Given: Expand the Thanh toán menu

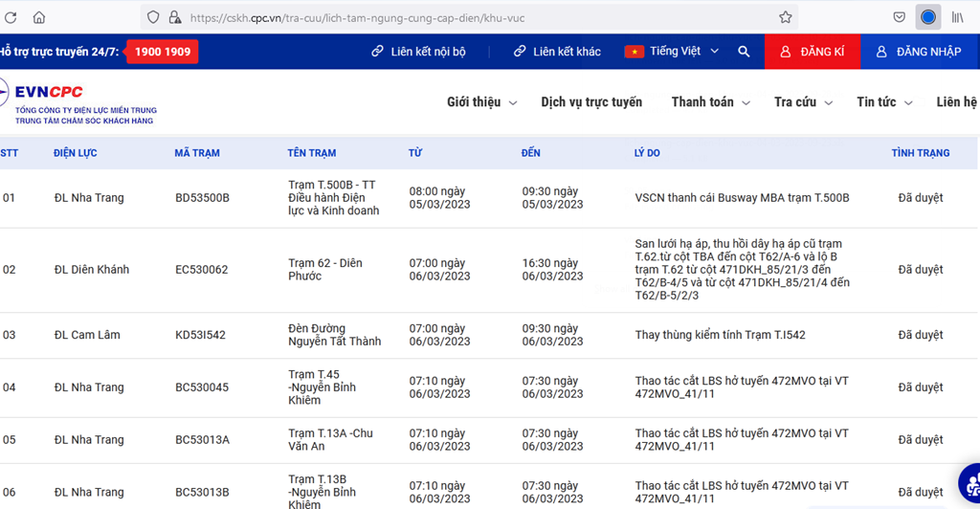Looking at the screenshot, I should pos(710,102).
